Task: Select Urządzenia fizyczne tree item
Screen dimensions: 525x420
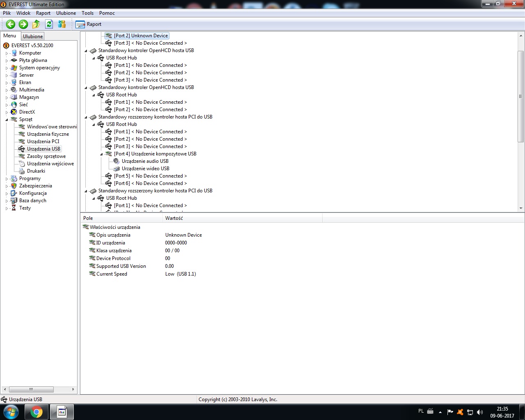Action: point(48,134)
